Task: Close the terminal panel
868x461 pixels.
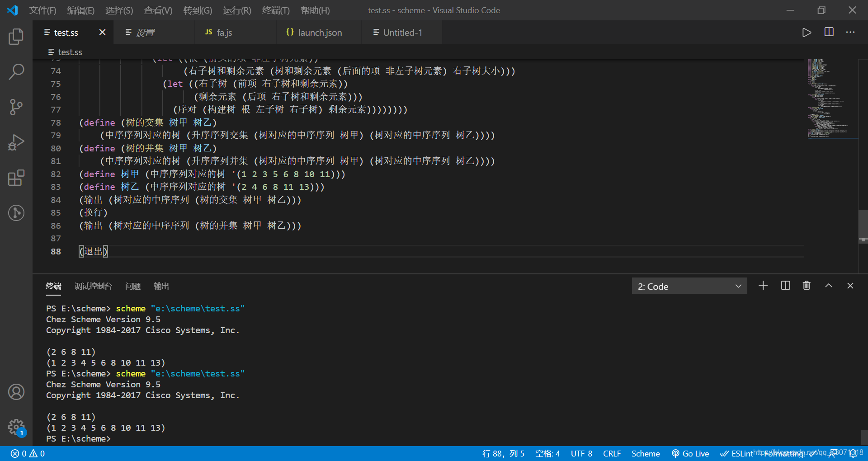Action: click(x=850, y=286)
